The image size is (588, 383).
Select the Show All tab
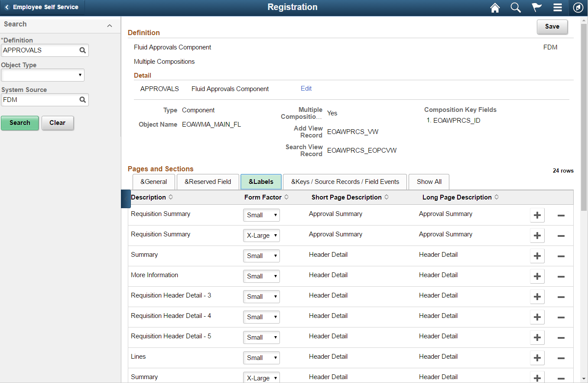pos(429,182)
